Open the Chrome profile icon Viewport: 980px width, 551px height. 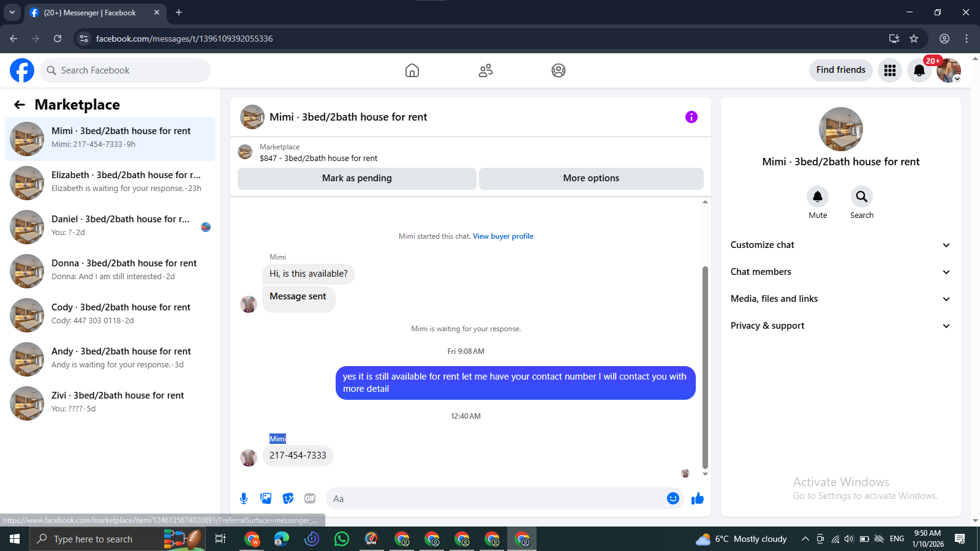(944, 39)
